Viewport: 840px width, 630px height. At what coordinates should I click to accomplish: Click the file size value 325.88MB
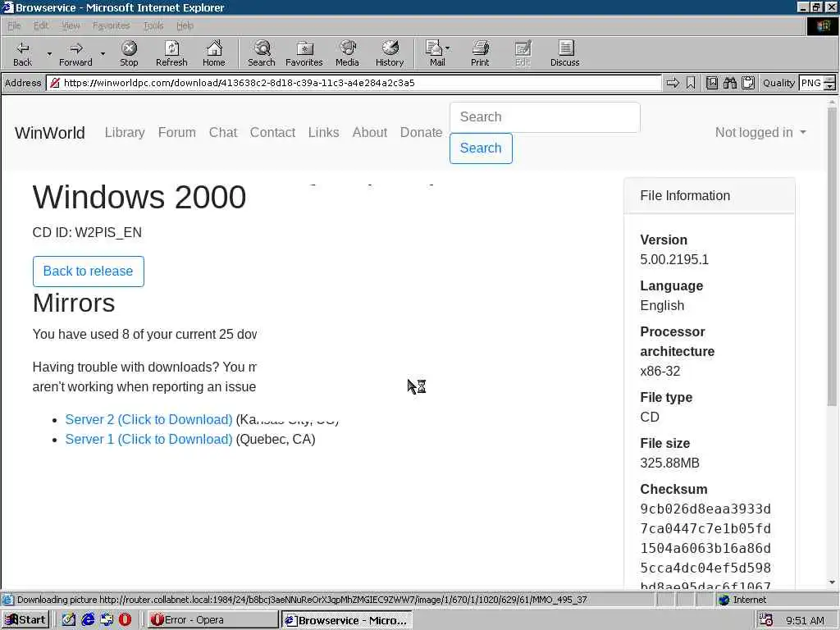(x=669, y=463)
